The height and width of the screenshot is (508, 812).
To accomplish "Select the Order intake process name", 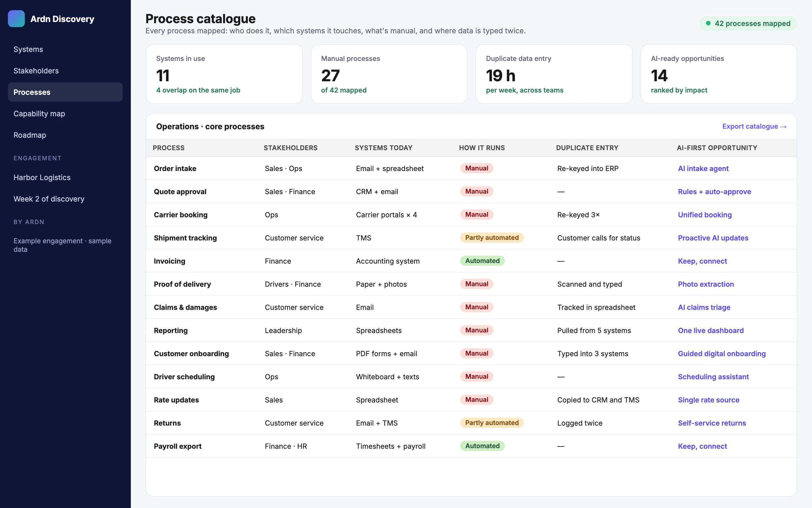I will tap(175, 169).
